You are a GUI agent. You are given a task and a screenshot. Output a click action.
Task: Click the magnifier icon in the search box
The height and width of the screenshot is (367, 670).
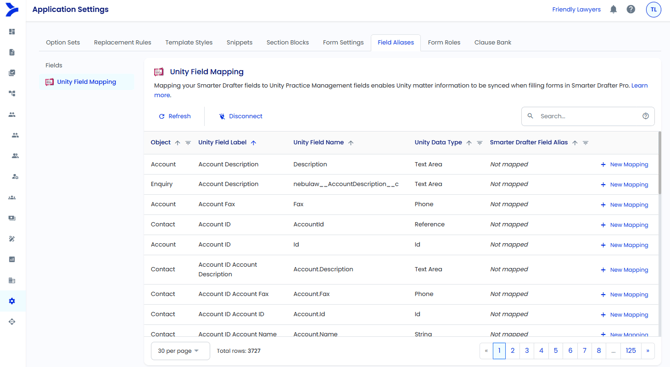tap(530, 116)
